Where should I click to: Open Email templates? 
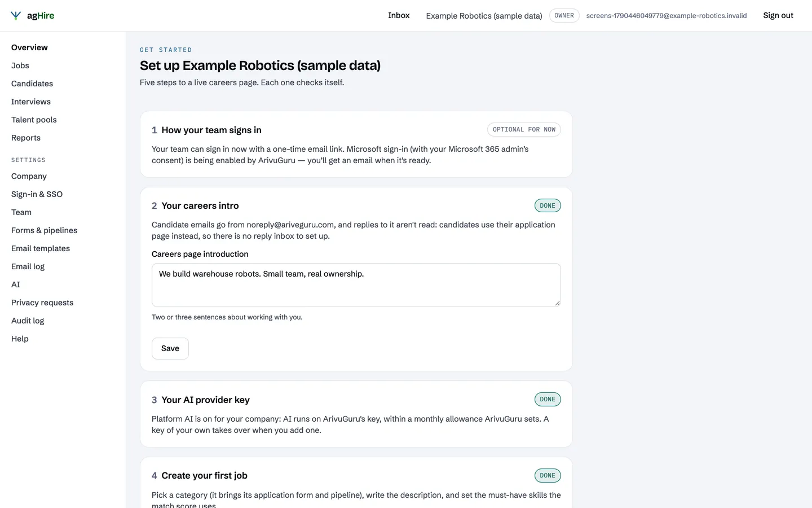pyautogui.click(x=41, y=248)
